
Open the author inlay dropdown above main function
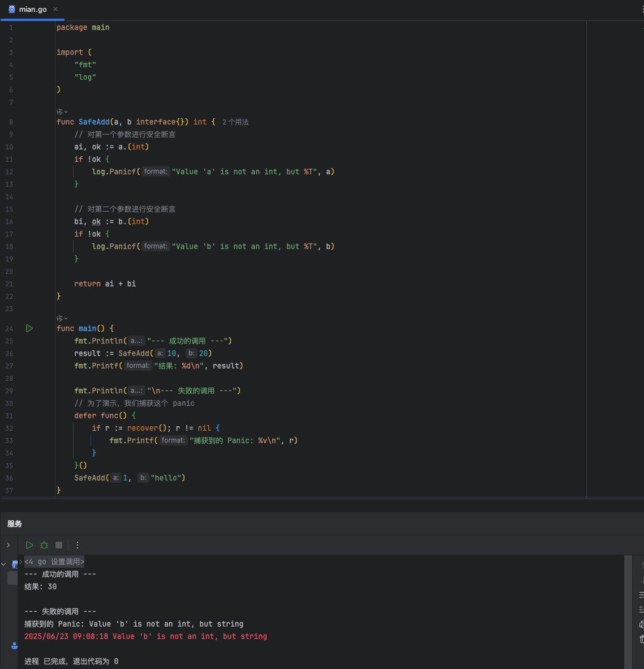click(62, 318)
